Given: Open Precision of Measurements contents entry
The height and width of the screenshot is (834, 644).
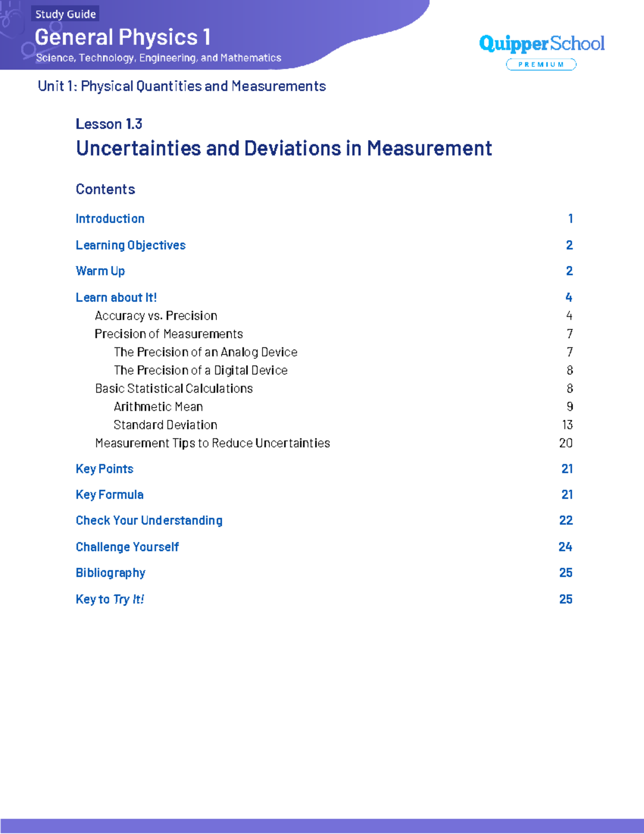Looking at the screenshot, I should click(169, 334).
